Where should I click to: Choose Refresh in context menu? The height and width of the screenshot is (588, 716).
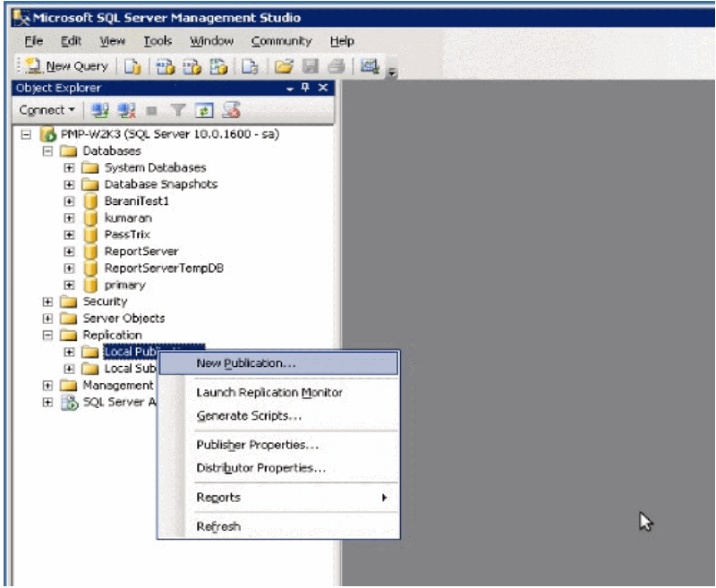click(278, 526)
